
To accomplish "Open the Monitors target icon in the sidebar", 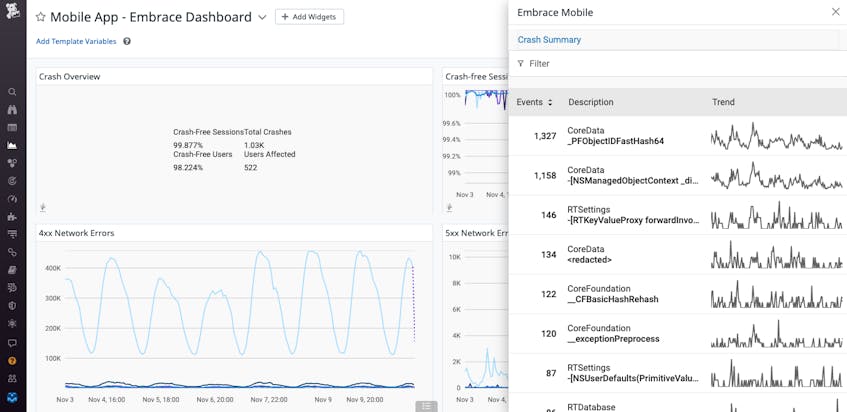I will (x=12, y=181).
